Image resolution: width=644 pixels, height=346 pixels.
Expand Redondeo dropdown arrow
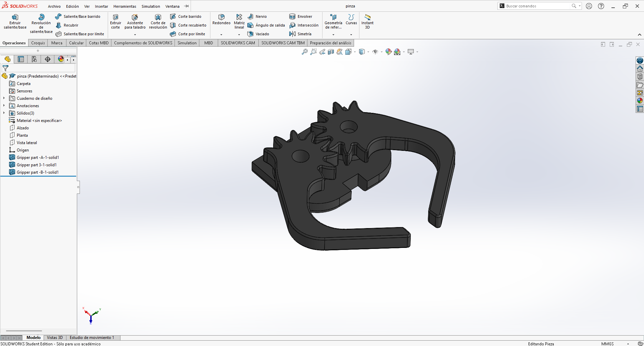tap(221, 35)
